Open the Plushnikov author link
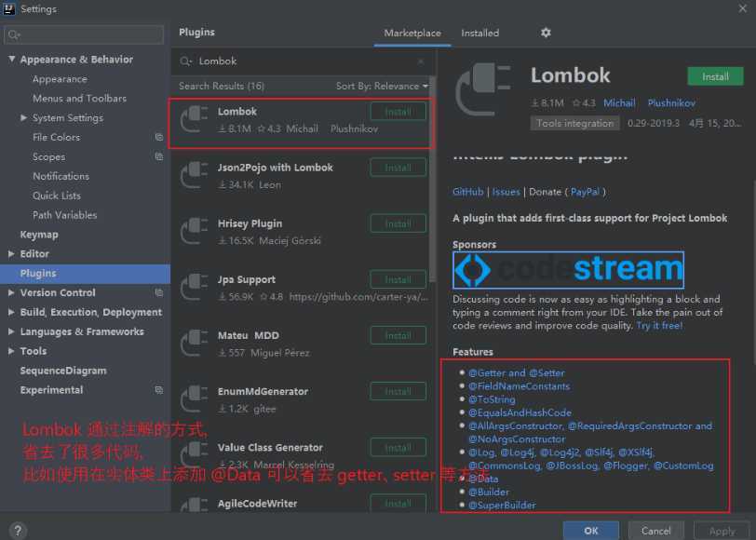 (671, 102)
